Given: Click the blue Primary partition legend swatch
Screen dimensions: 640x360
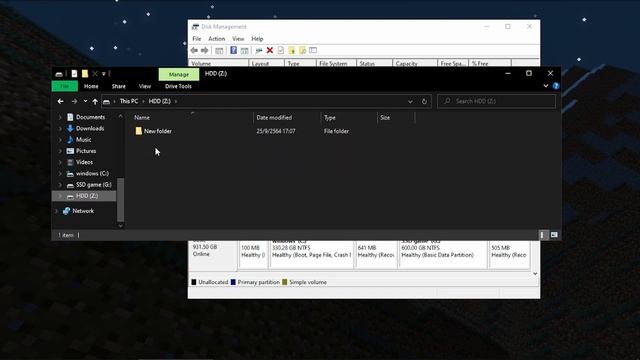Looking at the screenshot, I should 233,282.
